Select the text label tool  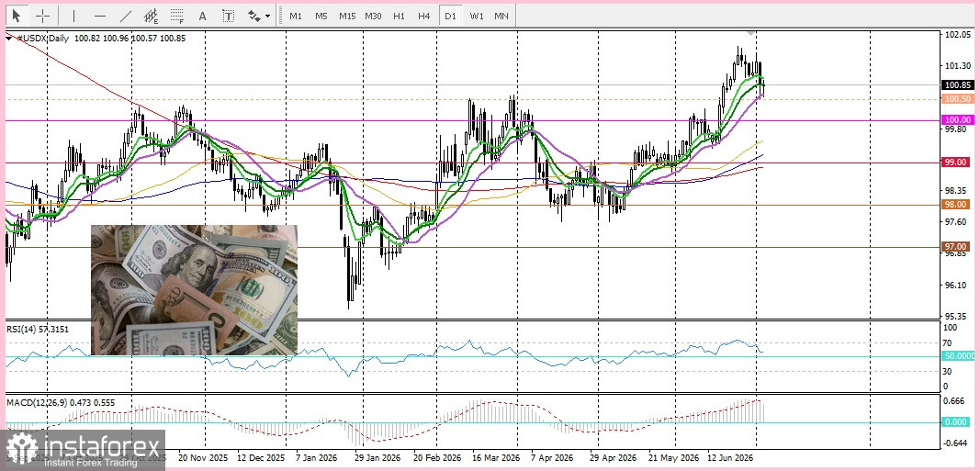point(228,16)
